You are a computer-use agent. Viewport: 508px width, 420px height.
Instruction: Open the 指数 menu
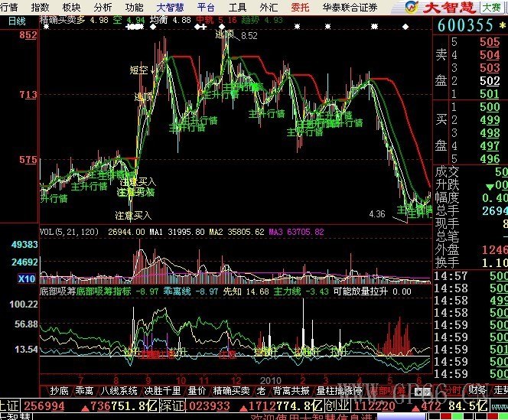[40, 7]
